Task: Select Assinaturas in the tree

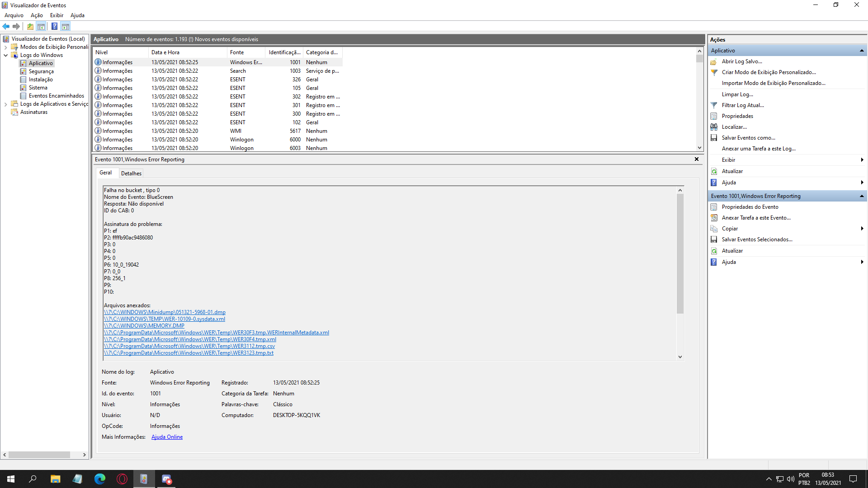Action: (x=33, y=112)
